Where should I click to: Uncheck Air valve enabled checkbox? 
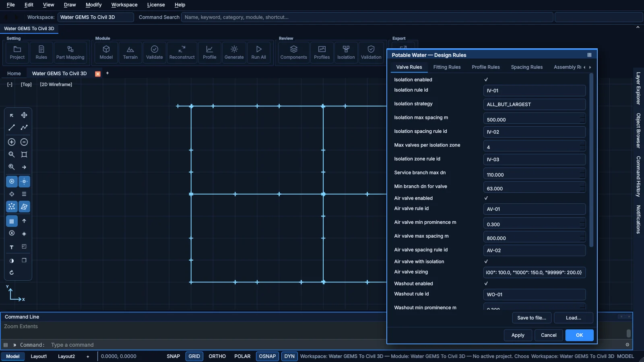click(x=486, y=198)
